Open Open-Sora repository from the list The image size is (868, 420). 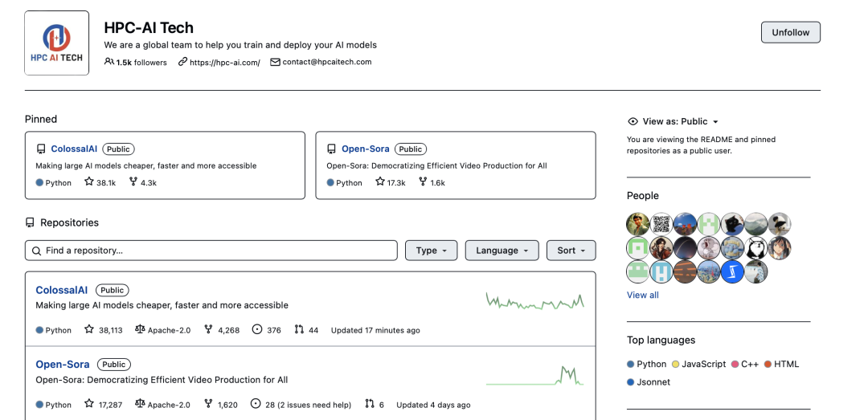click(63, 365)
